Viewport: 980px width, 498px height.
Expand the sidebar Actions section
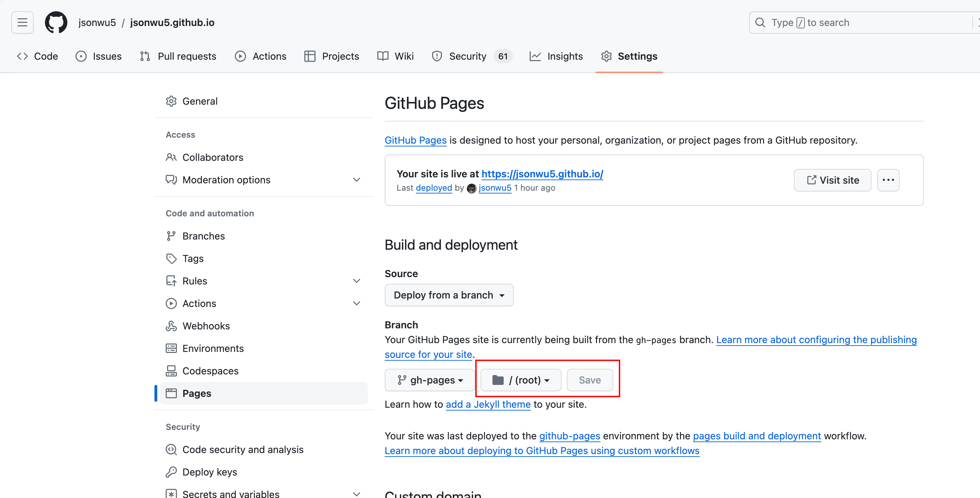pos(356,303)
